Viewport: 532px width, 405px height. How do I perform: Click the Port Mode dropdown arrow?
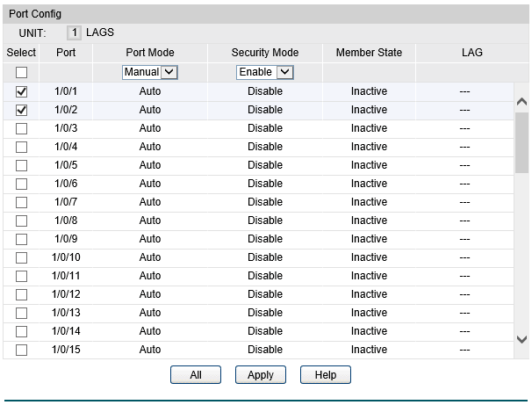coord(169,72)
